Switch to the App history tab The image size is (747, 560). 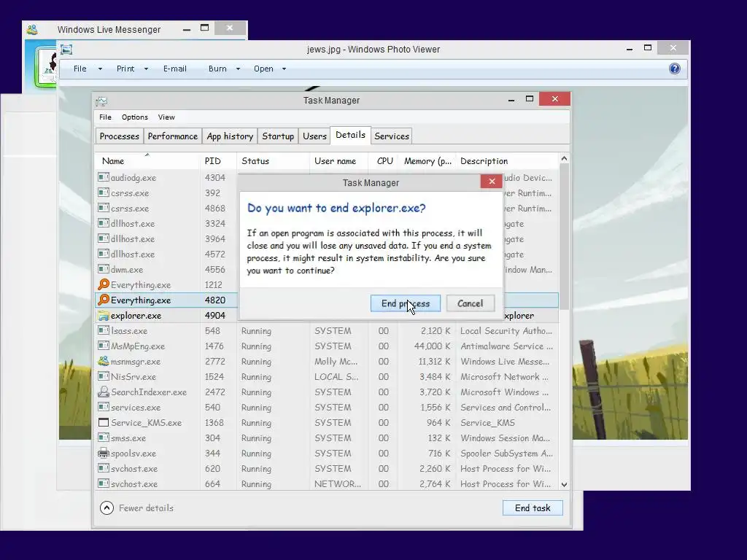pyautogui.click(x=230, y=136)
